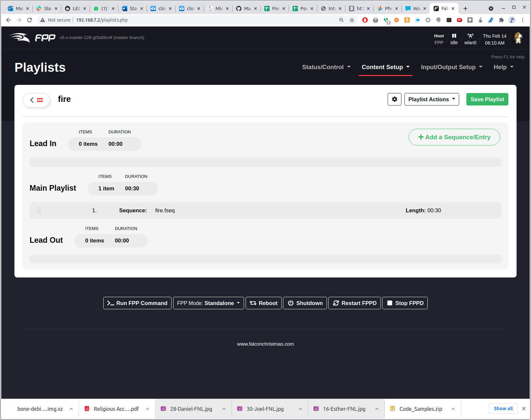The image size is (531, 420).
Task: Click the wlan0 wireless status icon
Action: click(x=470, y=36)
